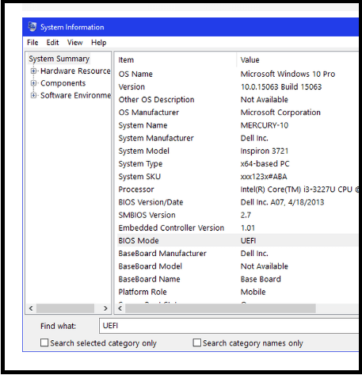Enable Search selected category only checkbox
This screenshot has height=375, width=362.
(x=44, y=343)
